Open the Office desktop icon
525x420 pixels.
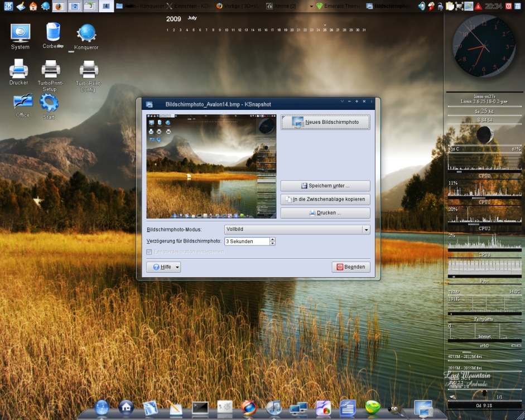click(23, 102)
